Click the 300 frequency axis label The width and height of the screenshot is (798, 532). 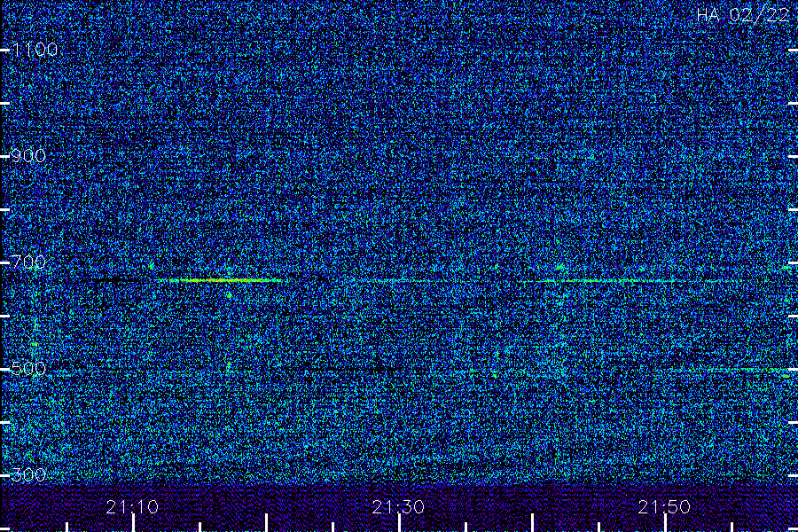tap(28, 475)
